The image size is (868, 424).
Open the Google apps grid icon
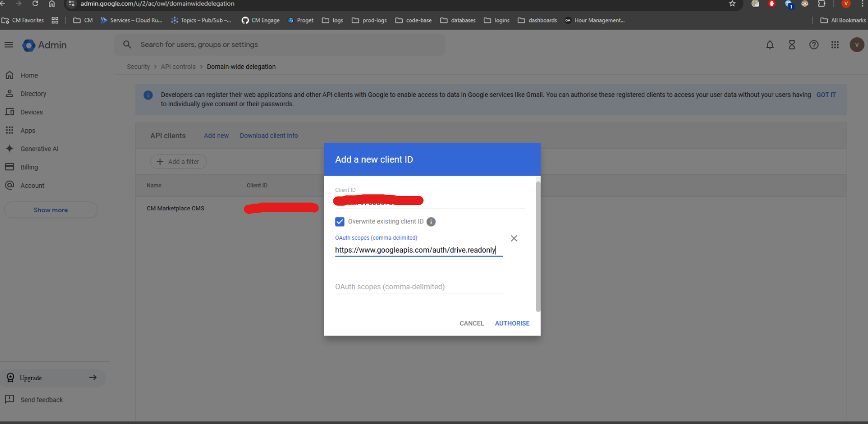pyautogui.click(x=835, y=45)
